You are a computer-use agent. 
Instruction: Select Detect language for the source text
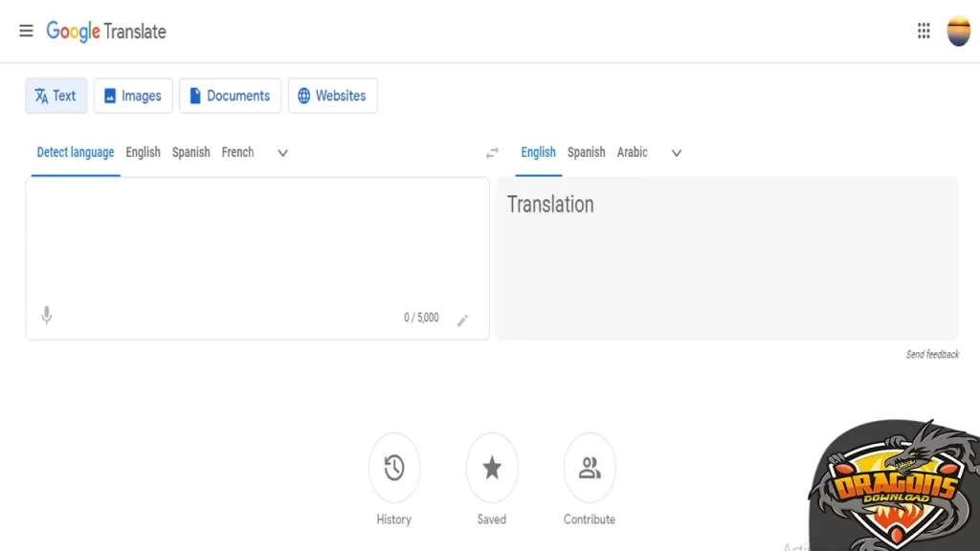coord(75,152)
